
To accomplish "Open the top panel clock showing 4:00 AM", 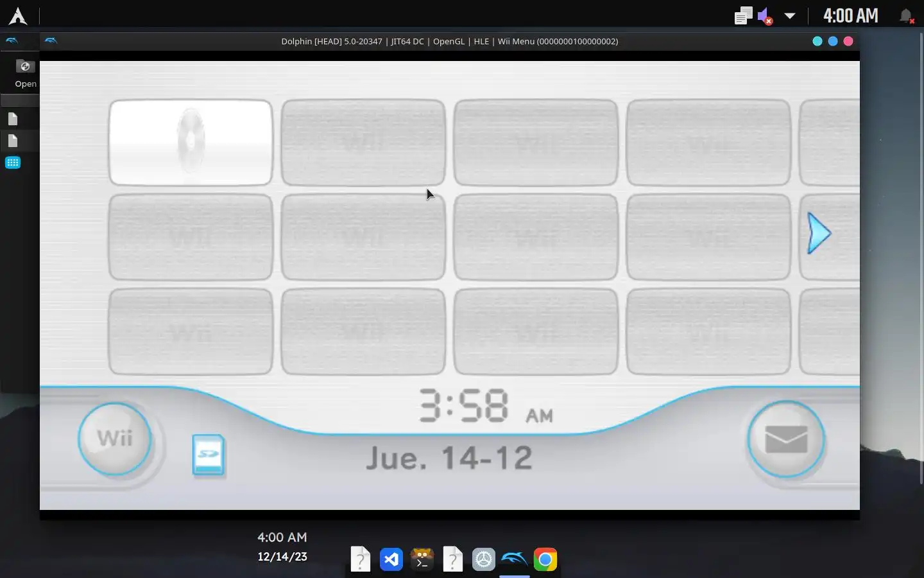I will [x=850, y=15].
